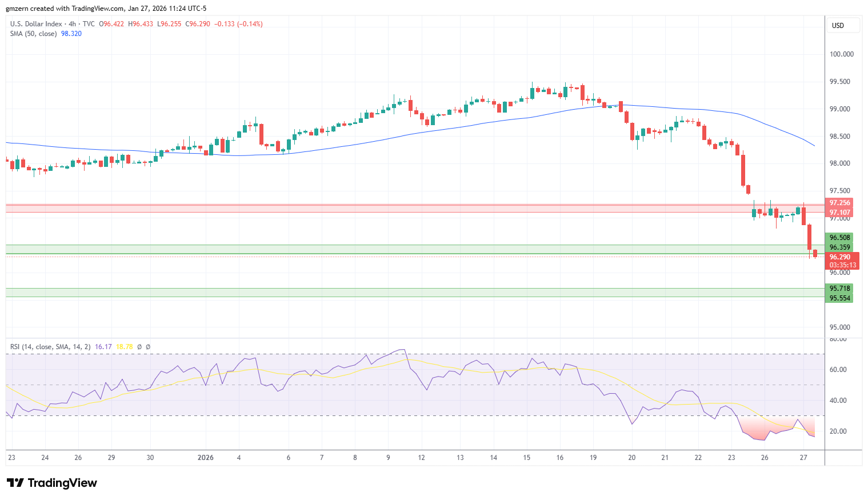
Task: Click the RSI 60.00 scale label
Action: tap(838, 370)
